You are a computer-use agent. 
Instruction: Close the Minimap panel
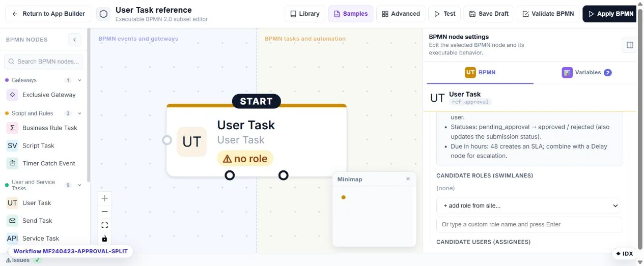point(408,179)
